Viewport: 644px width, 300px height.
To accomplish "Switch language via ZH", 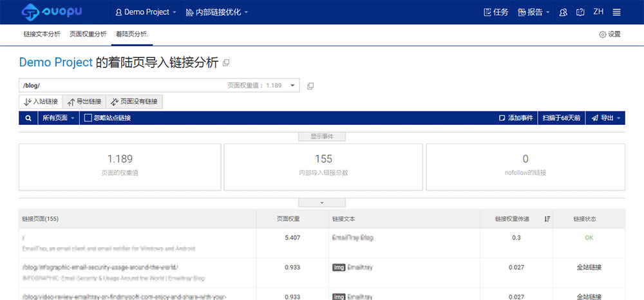I will [x=598, y=12].
